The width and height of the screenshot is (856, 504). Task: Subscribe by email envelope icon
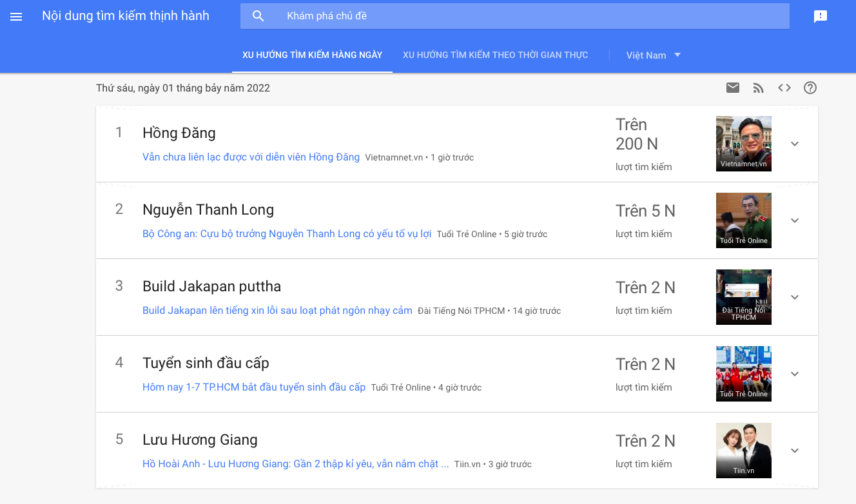pyautogui.click(x=733, y=88)
